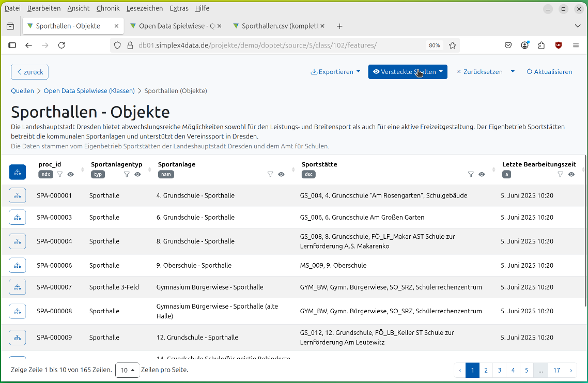Open the extensions puzzle icon

541,45
